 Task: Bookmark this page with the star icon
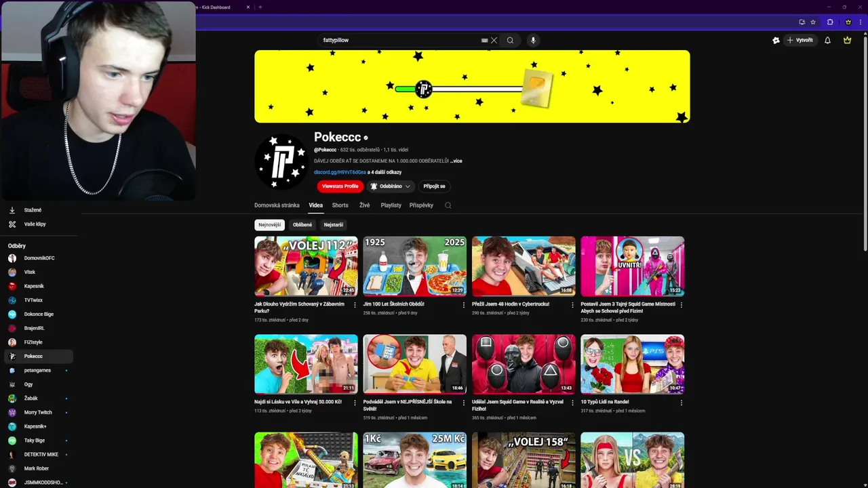click(813, 22)
